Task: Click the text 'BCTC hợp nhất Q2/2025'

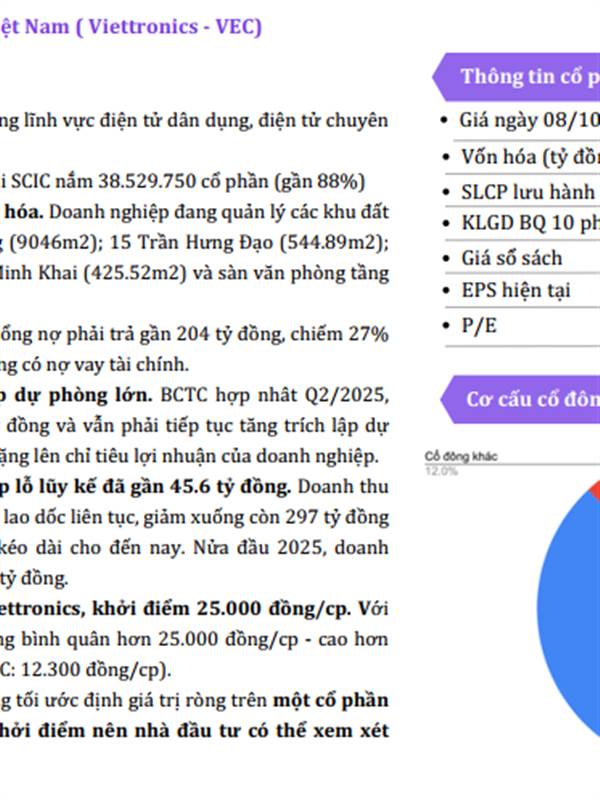Action: (274, 395)
